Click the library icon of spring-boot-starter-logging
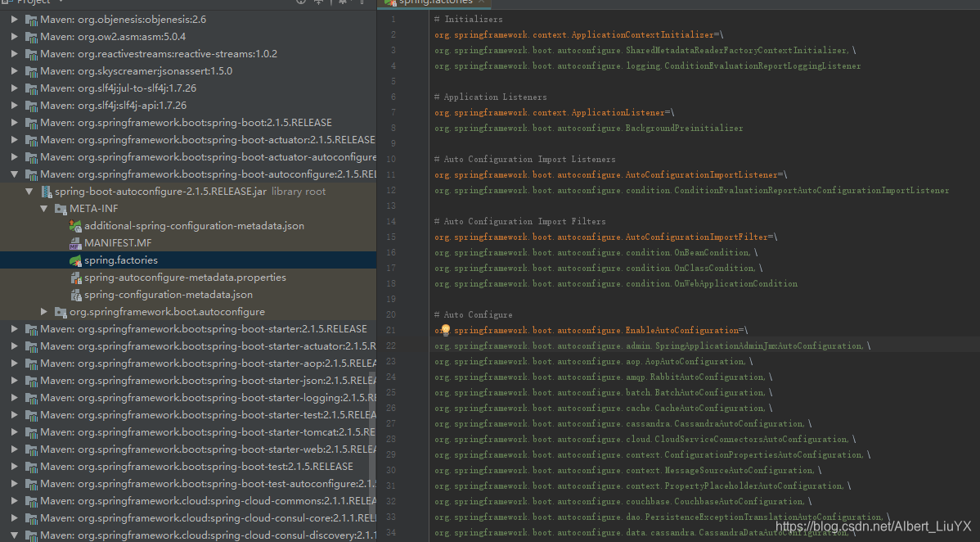Screen dimensions: 980x542 tap(31, 398)
